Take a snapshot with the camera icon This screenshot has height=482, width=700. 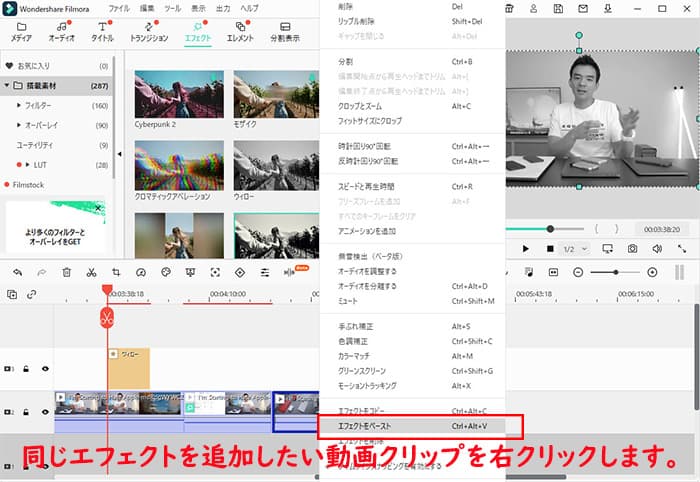tap(632, 248)
